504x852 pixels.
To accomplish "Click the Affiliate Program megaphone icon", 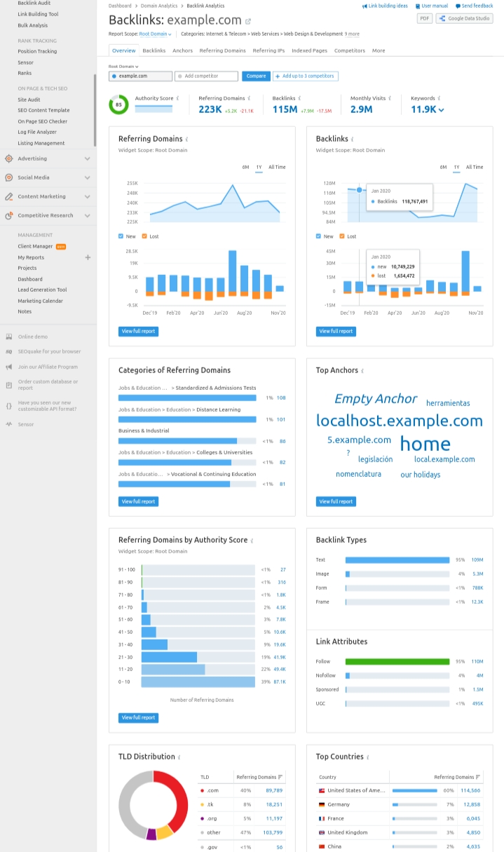I will tap(9, 367).
